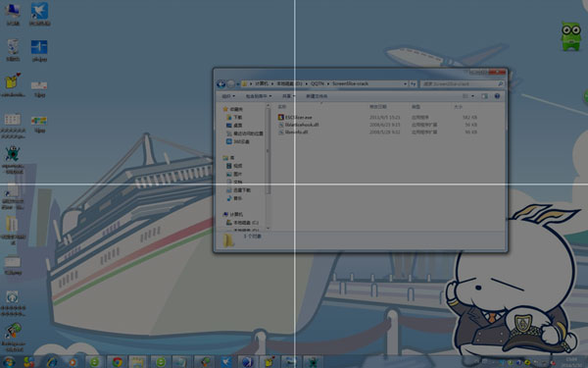Click the Windows Start orb
The image size is (588, 368).
click(9, 362)
